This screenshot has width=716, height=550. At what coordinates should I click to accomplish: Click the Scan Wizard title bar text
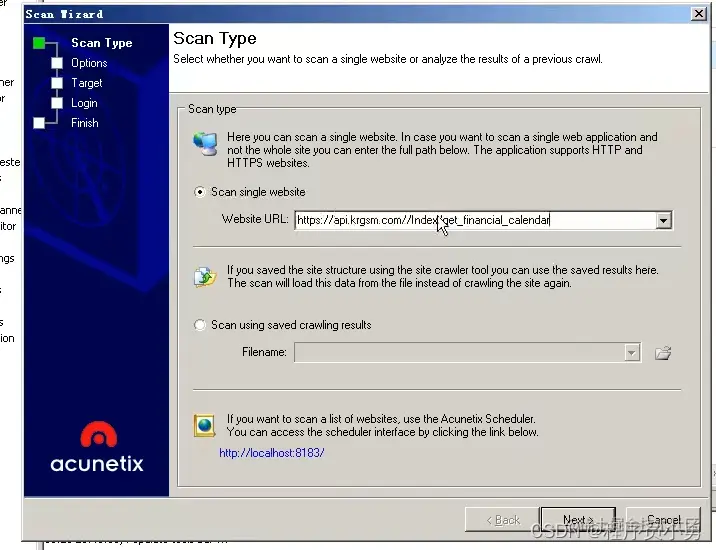click(x=64, y=14)
